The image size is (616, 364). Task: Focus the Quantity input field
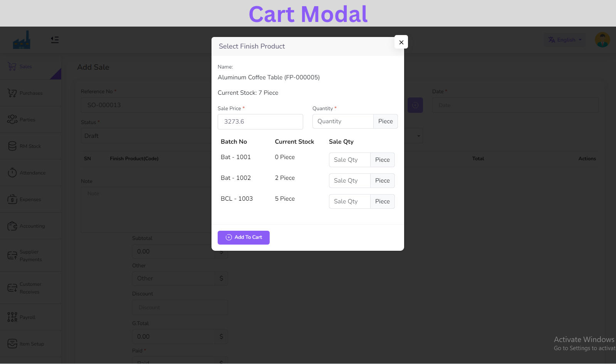click(x=342, y=121)
